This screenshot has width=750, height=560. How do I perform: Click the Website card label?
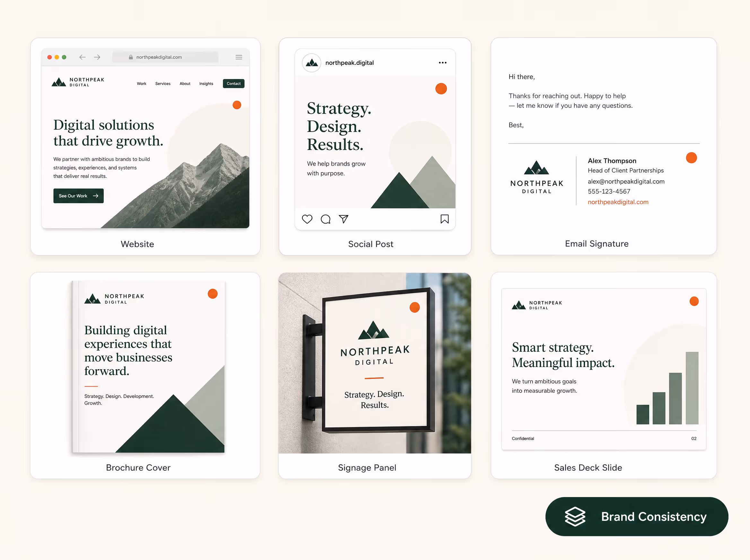(x=137, y=244)
